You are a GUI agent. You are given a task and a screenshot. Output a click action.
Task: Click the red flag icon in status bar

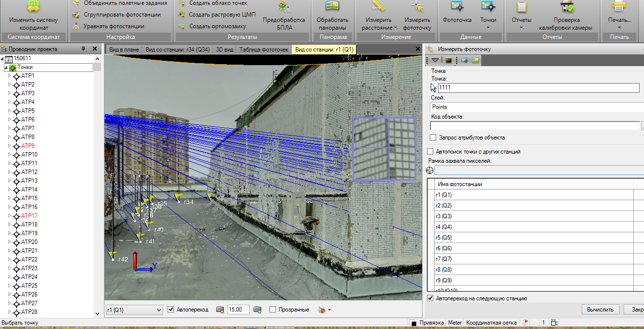[526, 323]
